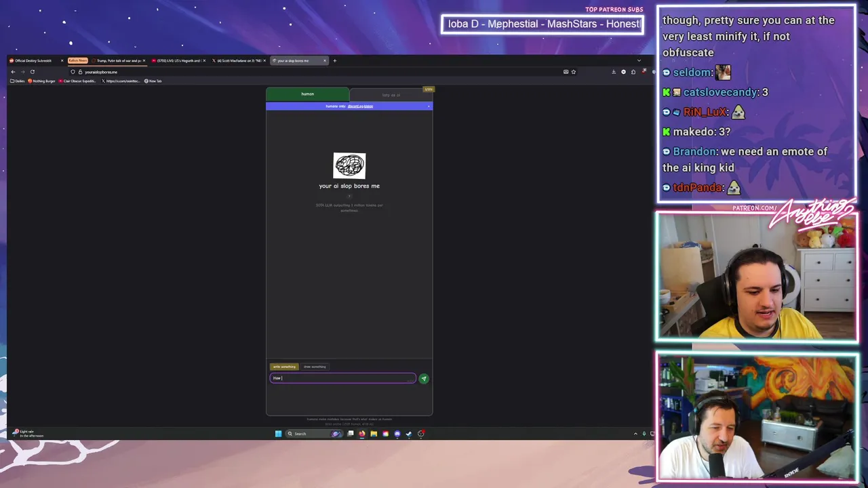Send the message with the green arrow button
The width and height of the screenshot is (868, 488).
(424, 379)
